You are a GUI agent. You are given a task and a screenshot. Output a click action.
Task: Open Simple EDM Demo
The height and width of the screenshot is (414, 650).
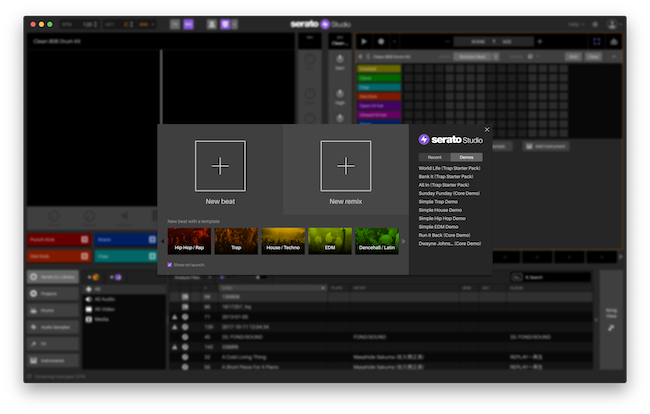[x=438, y=227]
